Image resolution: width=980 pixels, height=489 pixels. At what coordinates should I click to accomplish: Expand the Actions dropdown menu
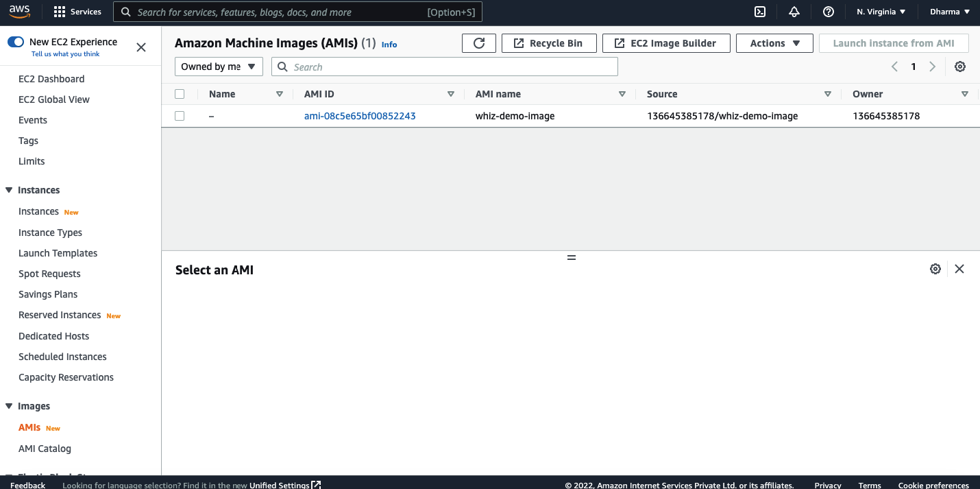tap(774, 43)
